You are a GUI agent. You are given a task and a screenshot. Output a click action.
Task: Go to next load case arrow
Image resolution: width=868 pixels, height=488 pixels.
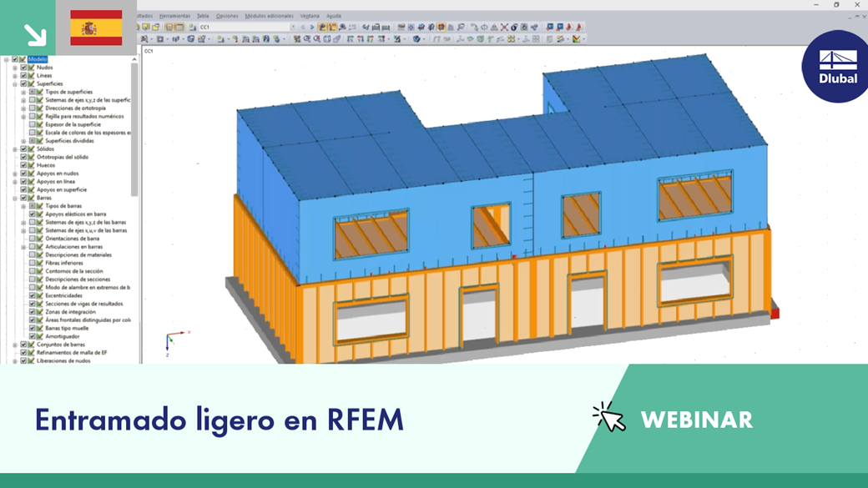tap(312, 27)
